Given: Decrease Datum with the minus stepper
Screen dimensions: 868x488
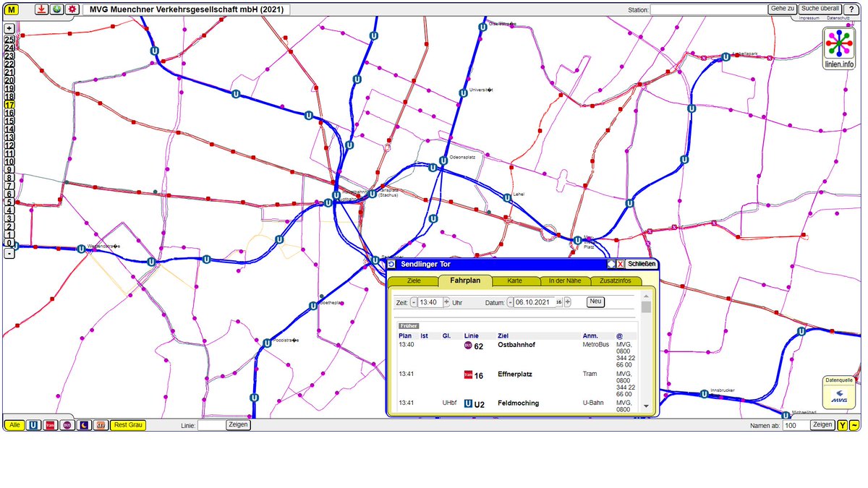Looking at the screenshot, I should coord(510,302).
